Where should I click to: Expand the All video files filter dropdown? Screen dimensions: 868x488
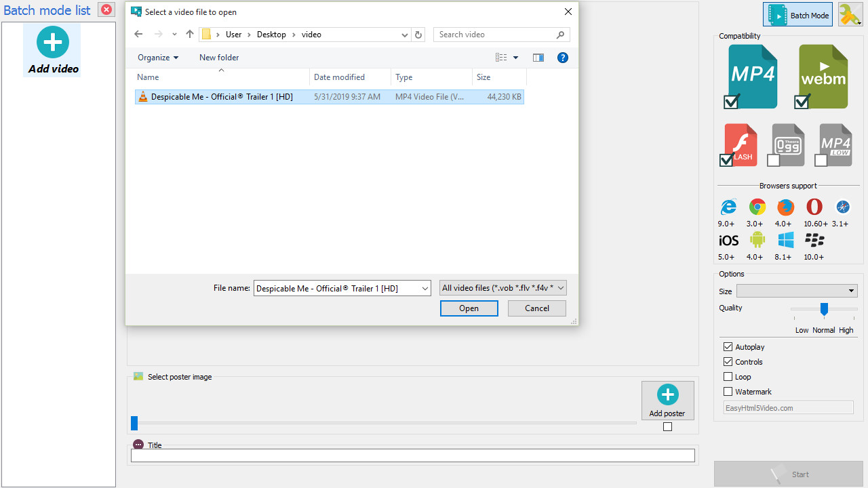[502, 288]
